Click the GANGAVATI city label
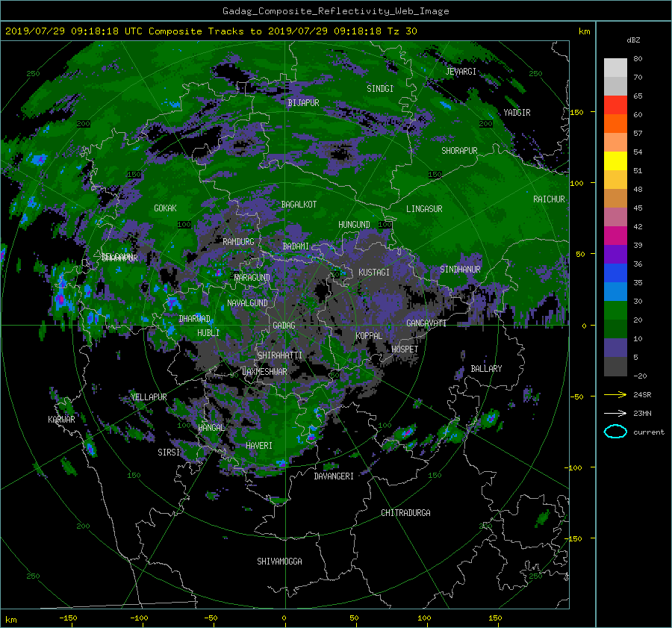This screenshot has width=672, height=628. point(426,323)
